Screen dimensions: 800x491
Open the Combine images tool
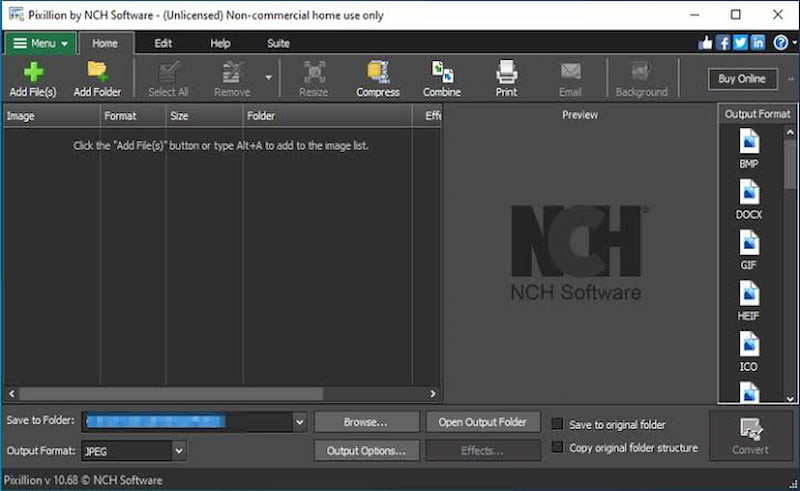point(442,79)
